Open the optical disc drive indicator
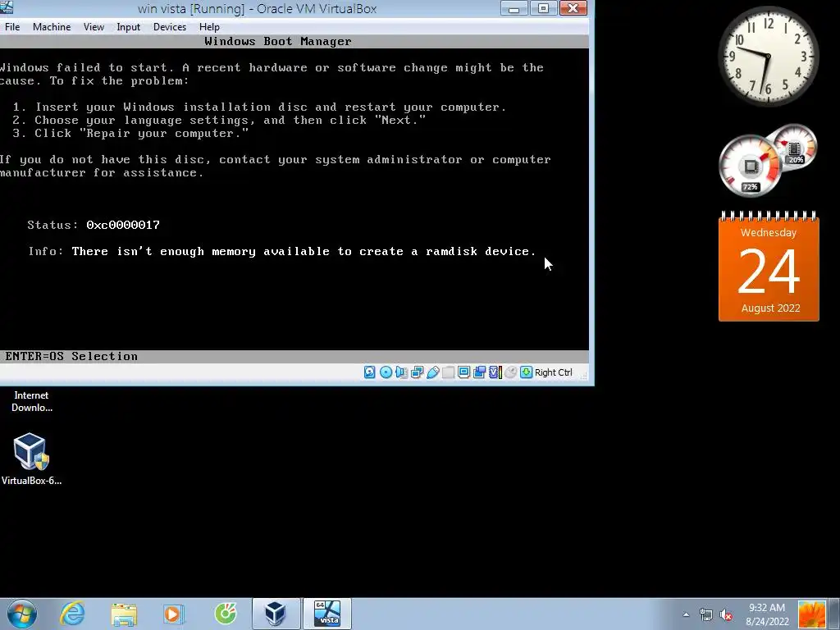The width and height of the screenshot is (840, 630). point(386,372)
